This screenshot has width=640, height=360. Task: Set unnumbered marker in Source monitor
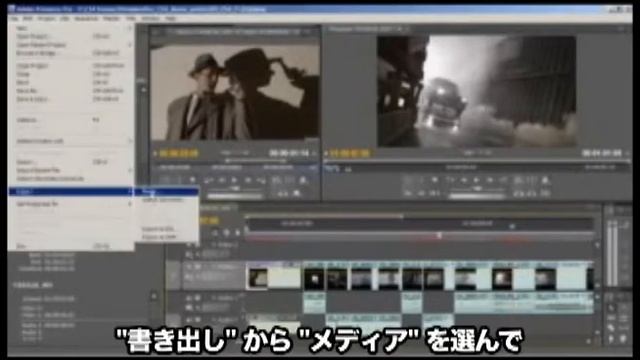[192, 180]
